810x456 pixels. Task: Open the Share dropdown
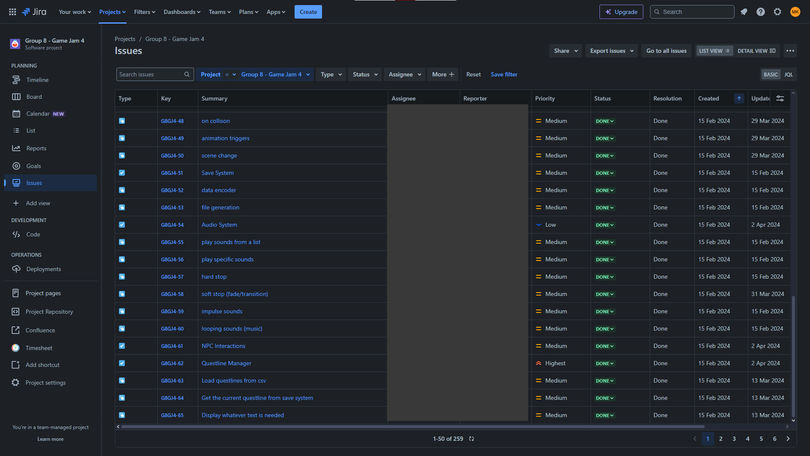[565, 51]
